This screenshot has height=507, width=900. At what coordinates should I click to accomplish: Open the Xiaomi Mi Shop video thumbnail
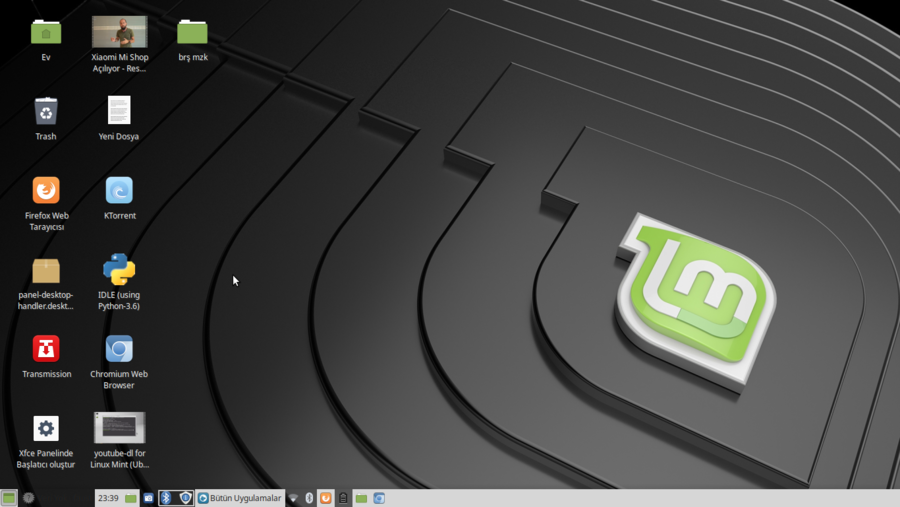119,32
